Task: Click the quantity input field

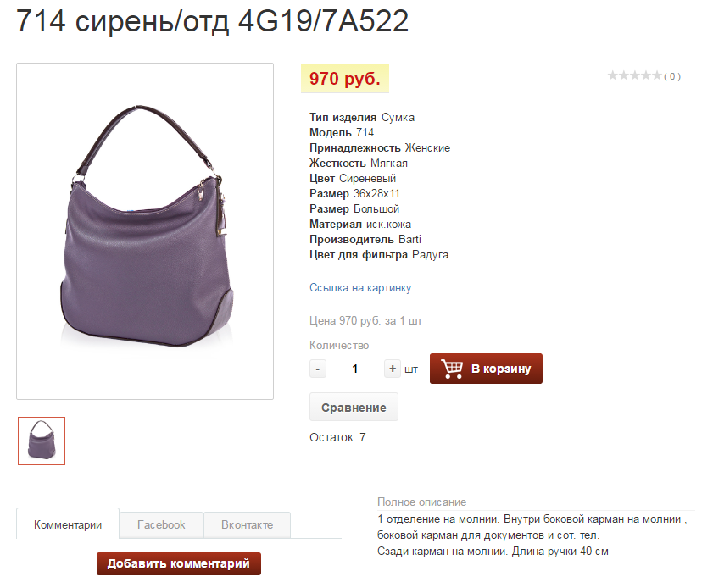Action: (x=355, y=369)
